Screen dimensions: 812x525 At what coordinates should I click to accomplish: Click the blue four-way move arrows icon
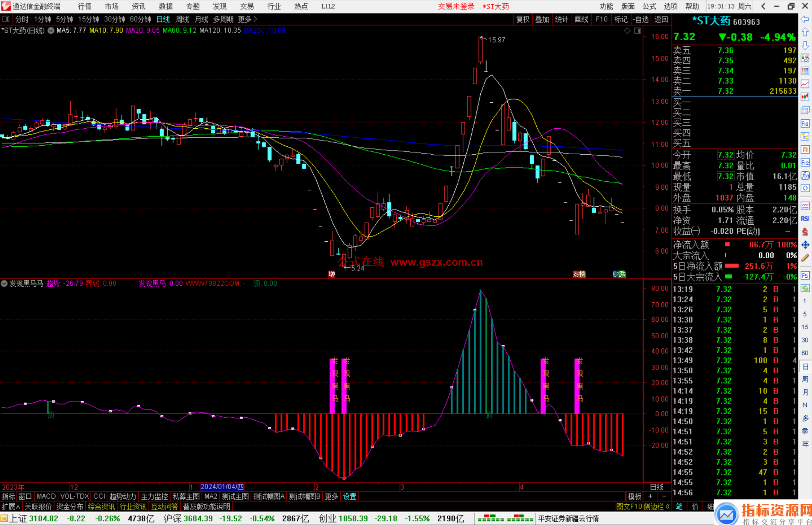804,245
